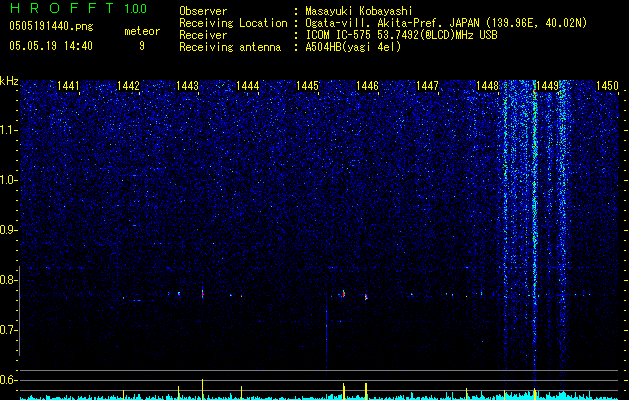This screenshot has width=629, height=400.
Task: Click the kHz axis unit label
Action: tap(9, 81)
